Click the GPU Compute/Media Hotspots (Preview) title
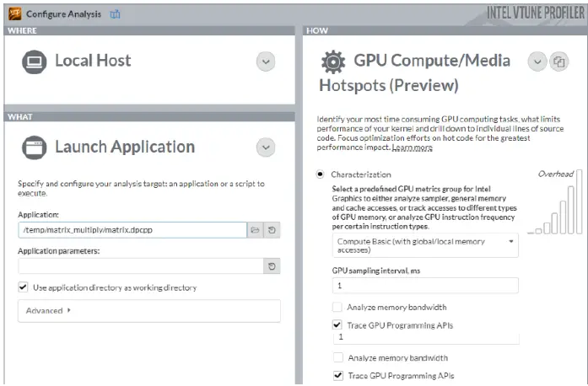588x386 pixels. [x=414, y=73]
